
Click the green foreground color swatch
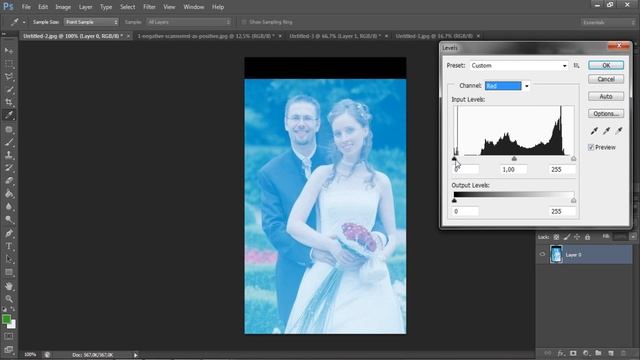(x=6, y=319)
